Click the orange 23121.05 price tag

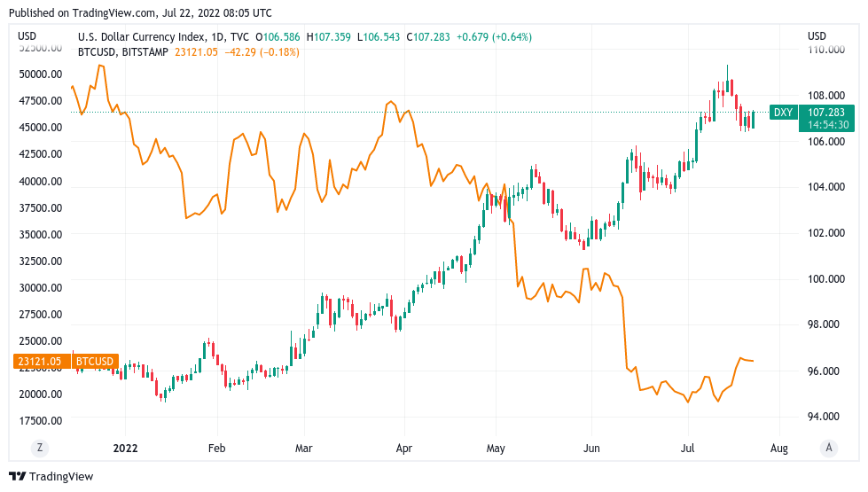[x=40, y=362]
